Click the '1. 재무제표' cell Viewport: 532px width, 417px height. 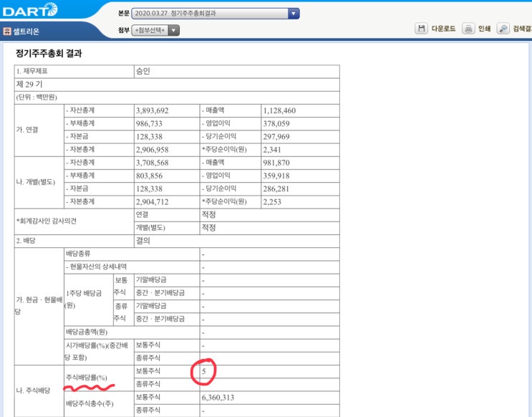[74, 72]
